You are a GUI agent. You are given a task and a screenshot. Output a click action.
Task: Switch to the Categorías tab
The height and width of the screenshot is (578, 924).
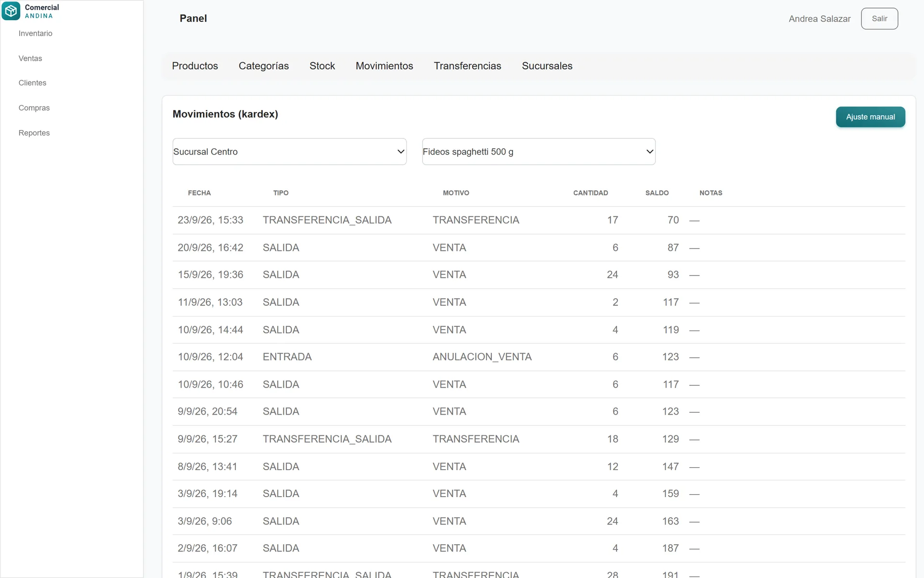(264, 66)
